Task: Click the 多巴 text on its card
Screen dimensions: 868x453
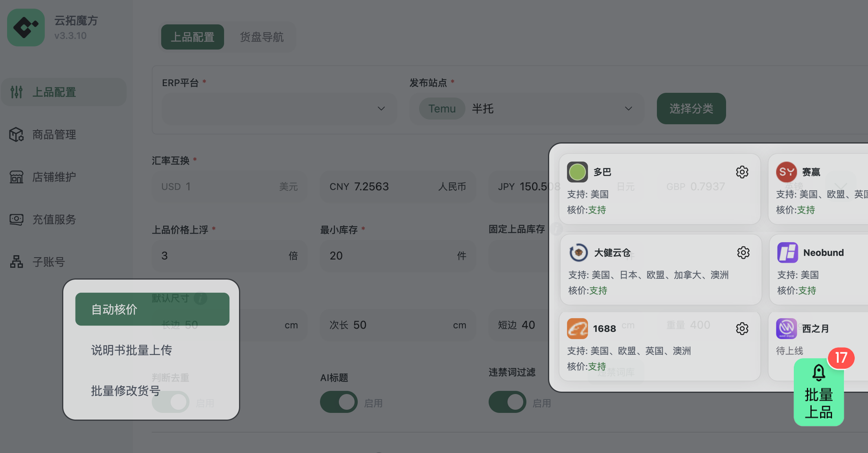Action: (x=602, y=172)
